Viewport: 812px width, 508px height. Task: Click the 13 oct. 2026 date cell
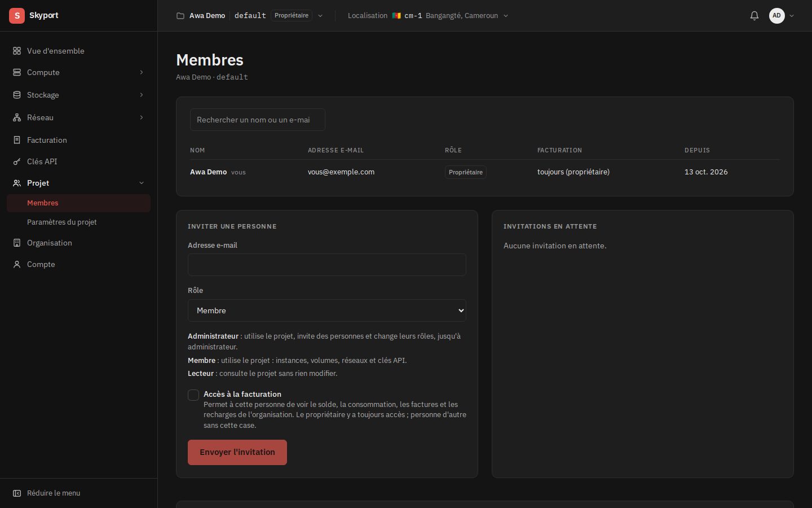[x=706, y=172]
